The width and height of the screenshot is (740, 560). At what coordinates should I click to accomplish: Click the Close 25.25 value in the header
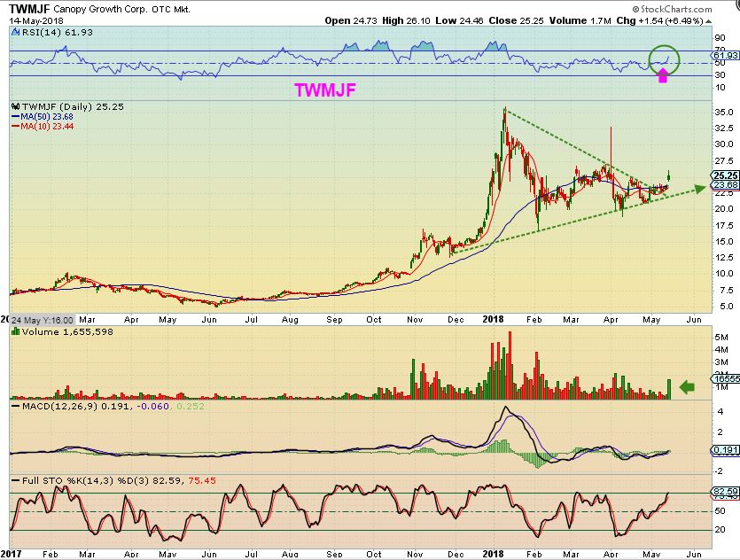coord(516,20)
